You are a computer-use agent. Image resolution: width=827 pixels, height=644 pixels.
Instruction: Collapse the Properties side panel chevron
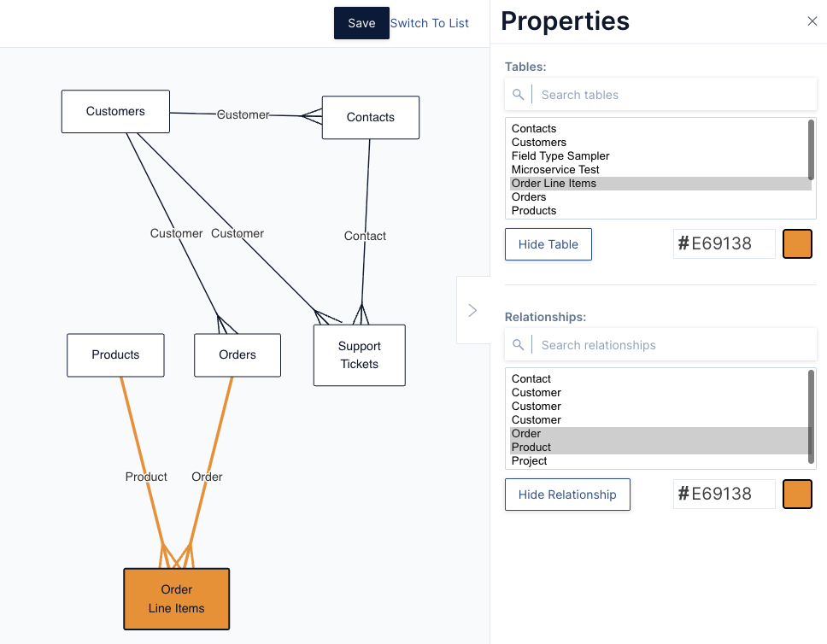click(x=472, y=310)
